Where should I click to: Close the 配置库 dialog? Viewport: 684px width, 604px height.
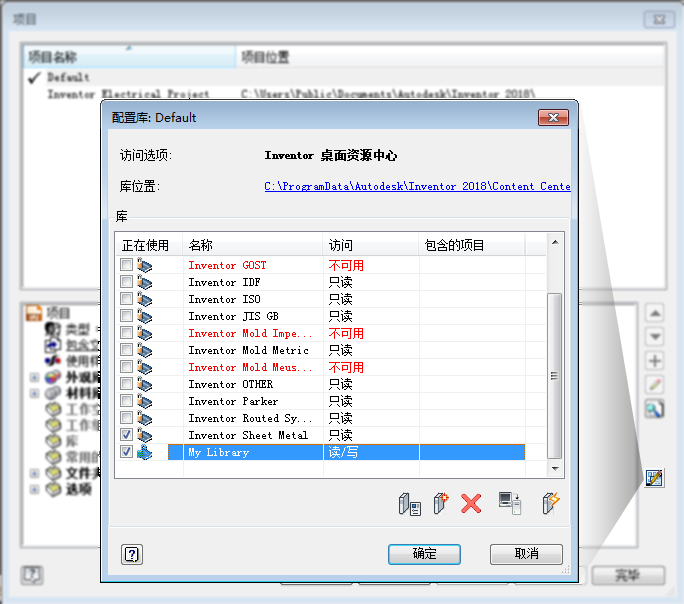coord(553,117)
